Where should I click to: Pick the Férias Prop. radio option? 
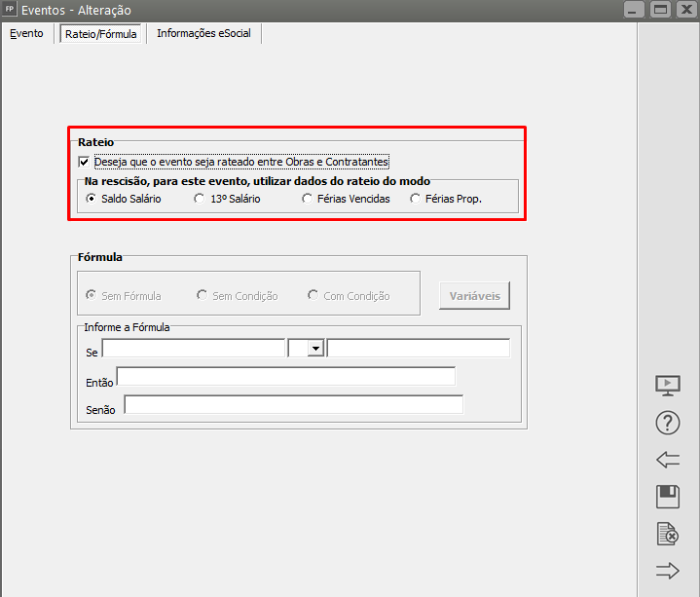click(416, 199)
